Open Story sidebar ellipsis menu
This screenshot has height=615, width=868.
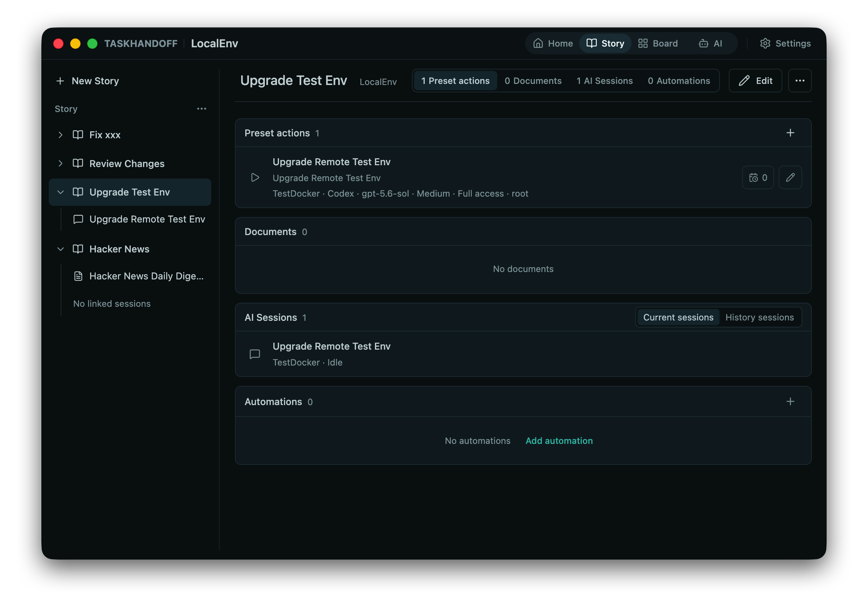pos(201,109)
